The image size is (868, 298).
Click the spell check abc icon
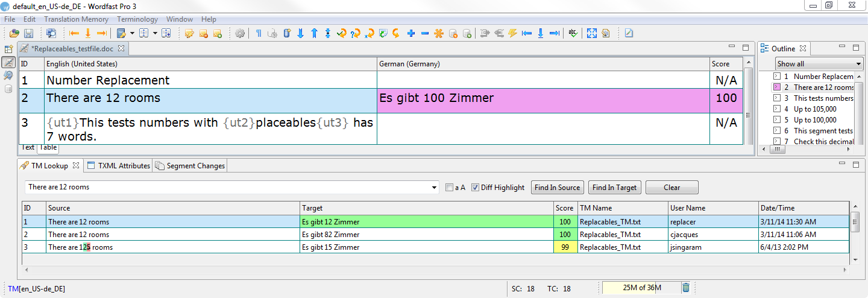click(573, 33)
